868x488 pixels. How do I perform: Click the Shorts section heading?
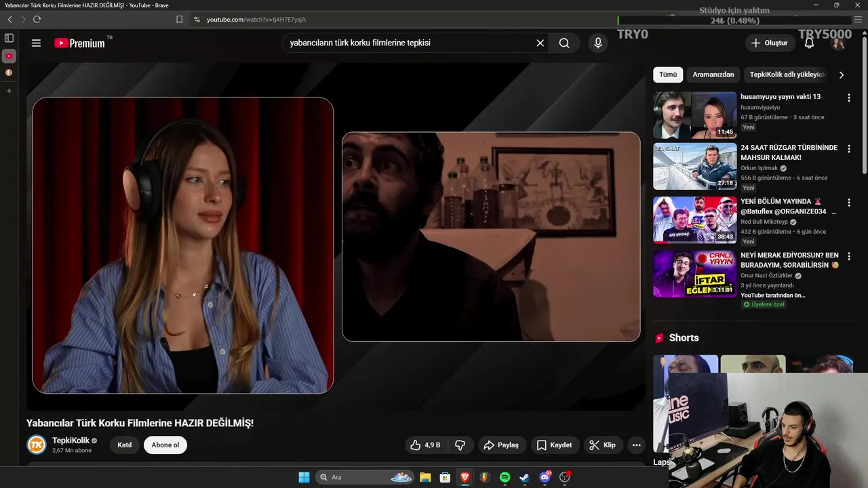click(684, 338)
